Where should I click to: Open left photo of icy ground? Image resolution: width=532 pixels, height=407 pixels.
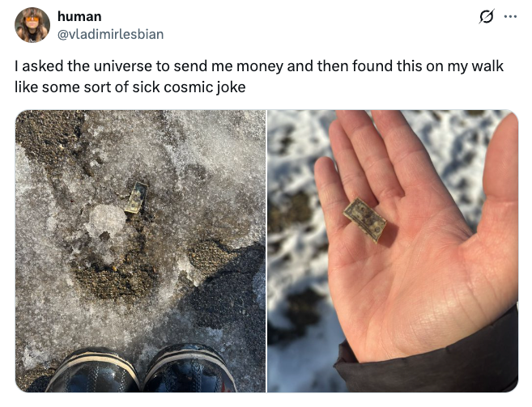[140, 251]
